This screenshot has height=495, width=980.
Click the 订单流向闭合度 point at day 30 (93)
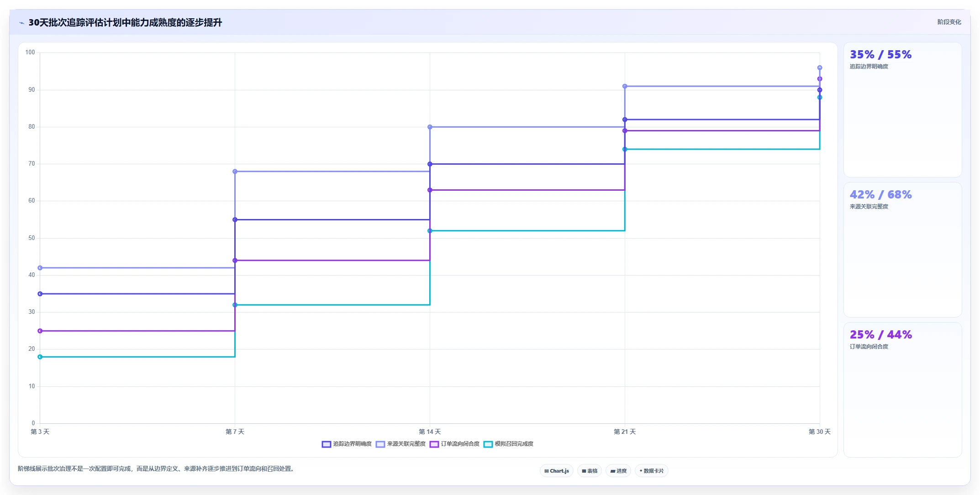[820, 79]
